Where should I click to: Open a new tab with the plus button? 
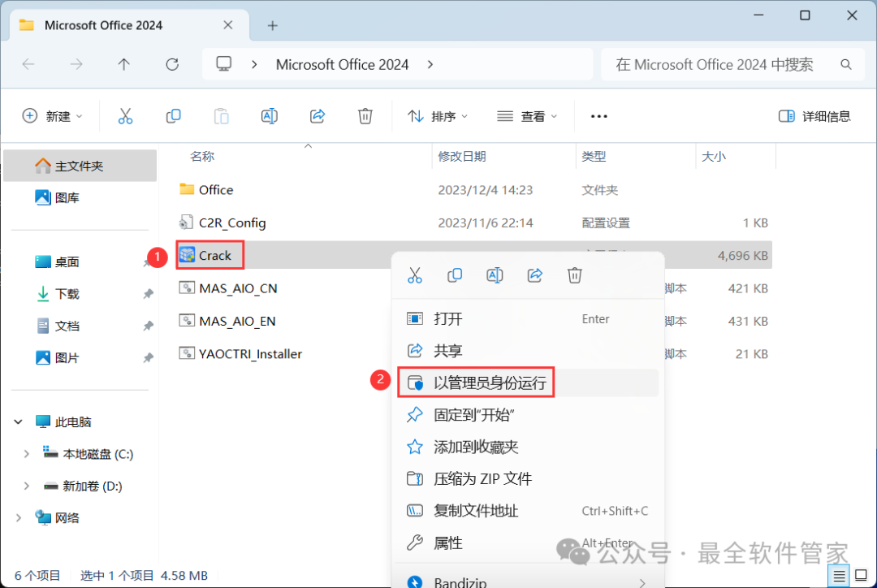(272, 26)
